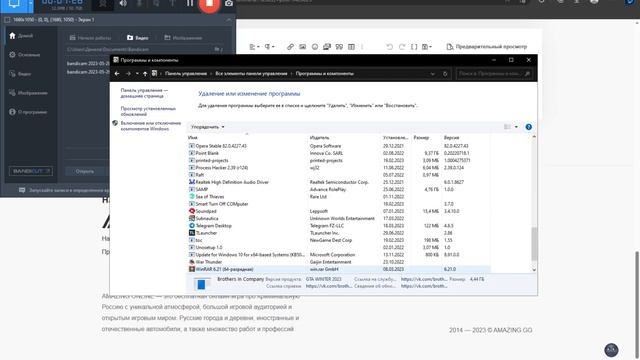Viewport: 640px width, 360px height.
Task: Select WinRAR 6.21 in the programs list
Action: [x=339, y=269]
